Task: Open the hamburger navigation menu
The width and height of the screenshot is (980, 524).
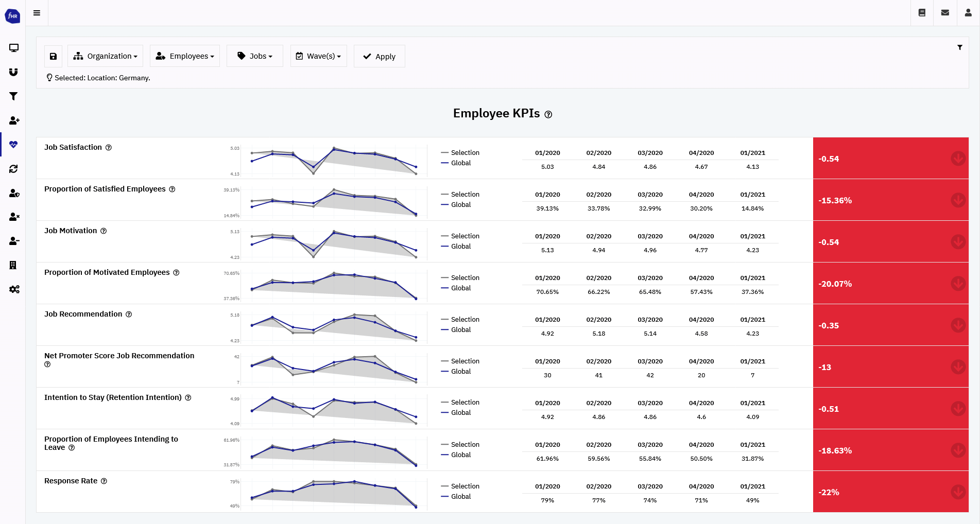Action: [37, 12]
